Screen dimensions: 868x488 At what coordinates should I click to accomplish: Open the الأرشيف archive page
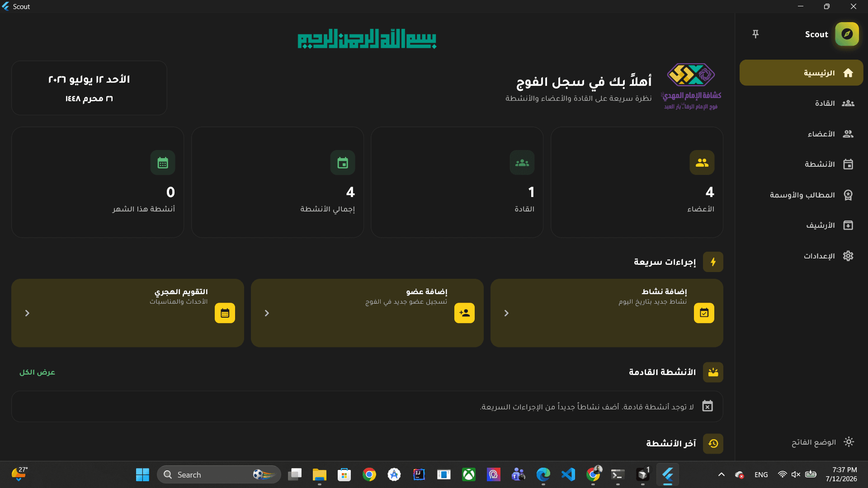801,225
